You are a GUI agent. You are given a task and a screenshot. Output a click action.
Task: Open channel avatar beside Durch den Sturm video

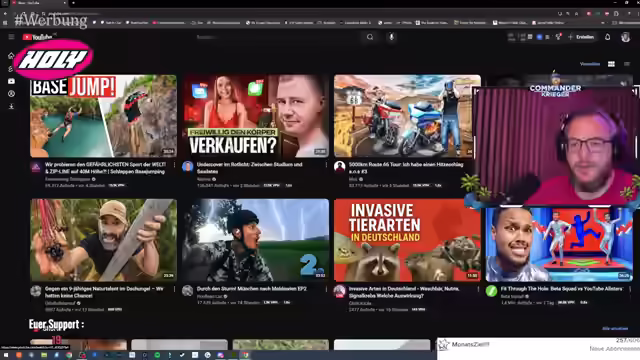coord(188,291)
